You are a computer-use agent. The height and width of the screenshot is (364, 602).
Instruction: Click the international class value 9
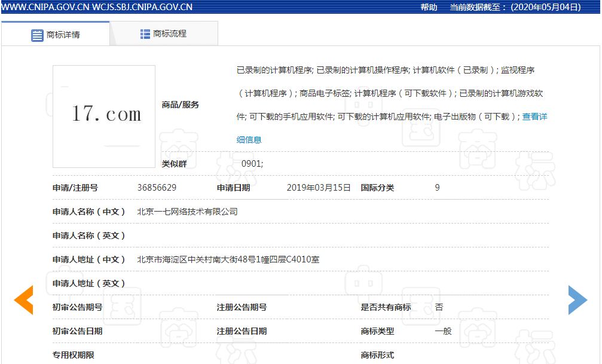437,188
